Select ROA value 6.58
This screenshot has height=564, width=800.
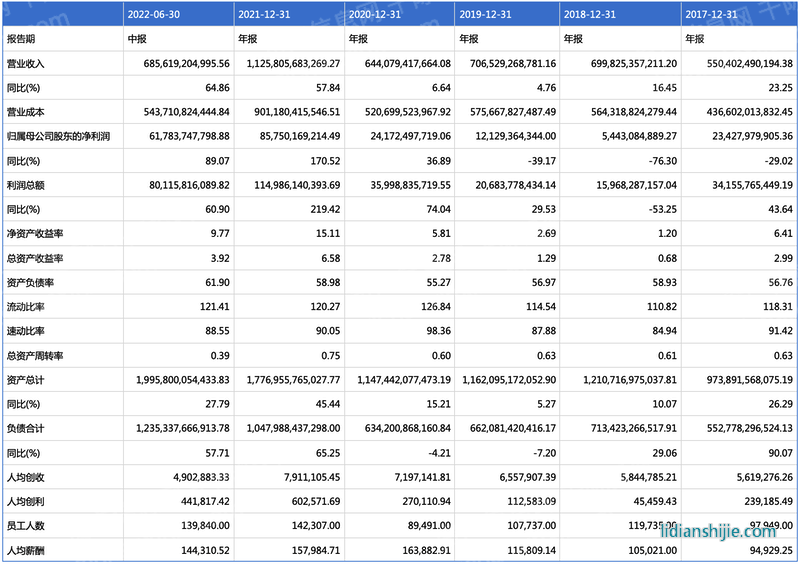[x=331, y=258]
